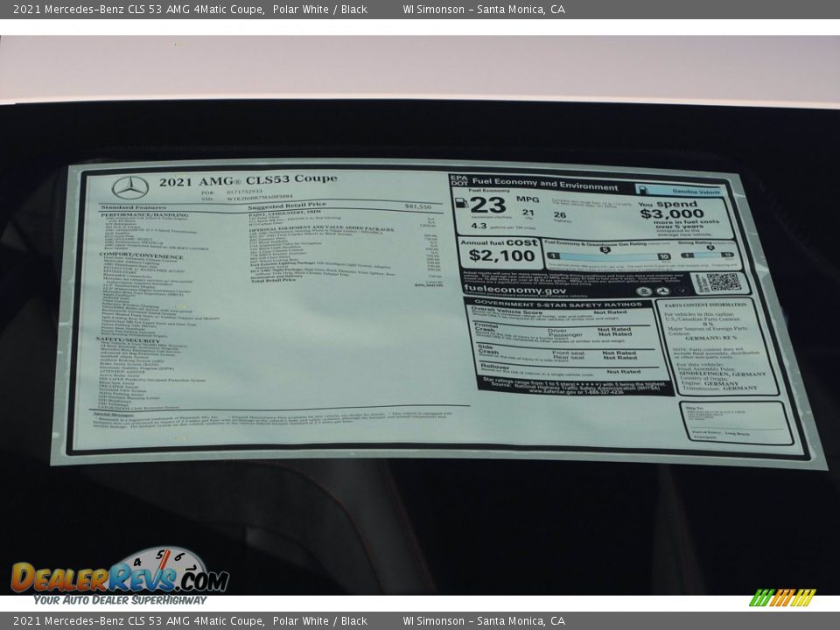The height and width of the screenshot is (630, 840).
Task: Click 'Standard Features' heading
Action: pos(134,207)
